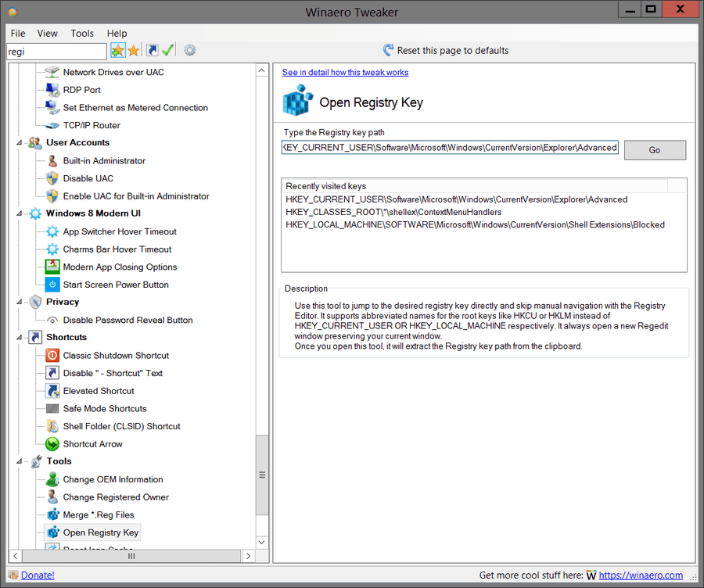This screenshot has width=704, height=588.
Task: Select Open Registry Key tree item
Action: tap(101, 532)
